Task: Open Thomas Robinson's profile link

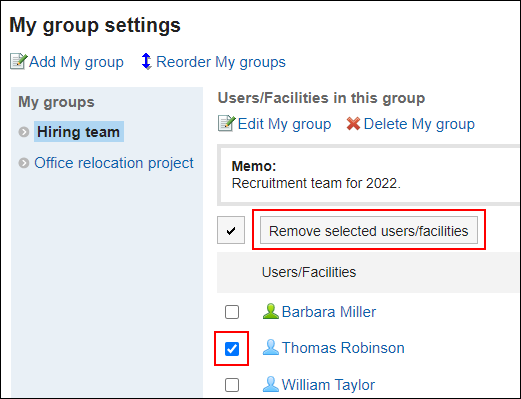Action: click(x=343, y=348)
